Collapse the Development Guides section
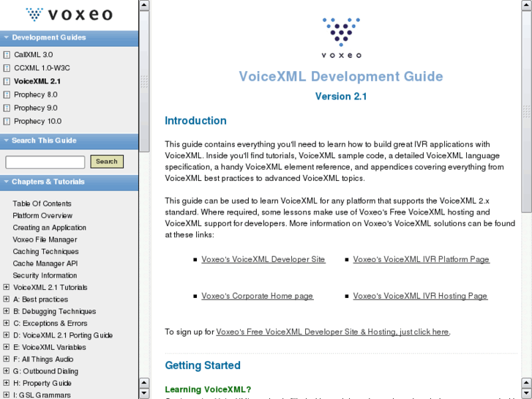The width and height of the screenshot is (532, 399). (x=6, y=37)
